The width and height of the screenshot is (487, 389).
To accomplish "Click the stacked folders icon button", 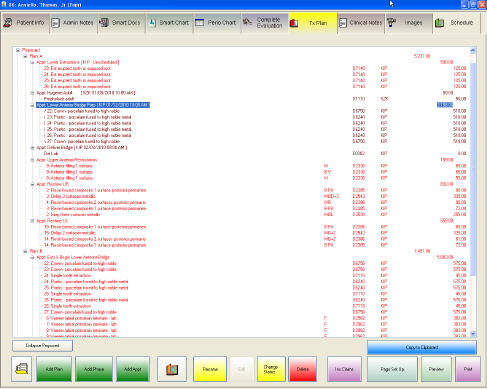I will pos(22,369).
